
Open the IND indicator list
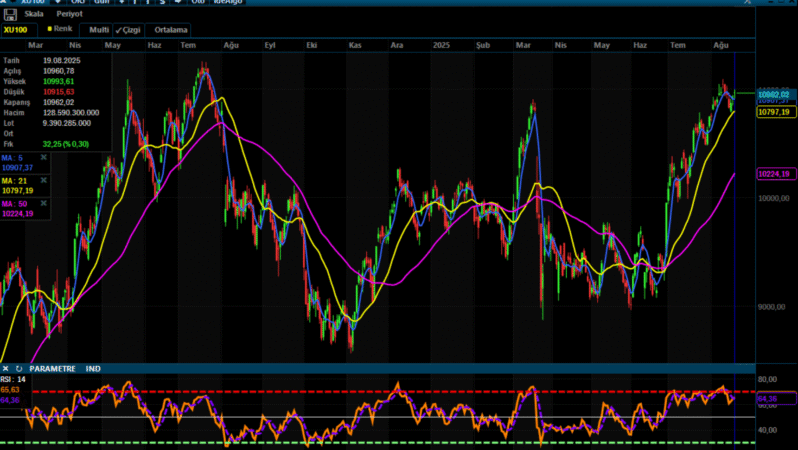click(93, 369)
